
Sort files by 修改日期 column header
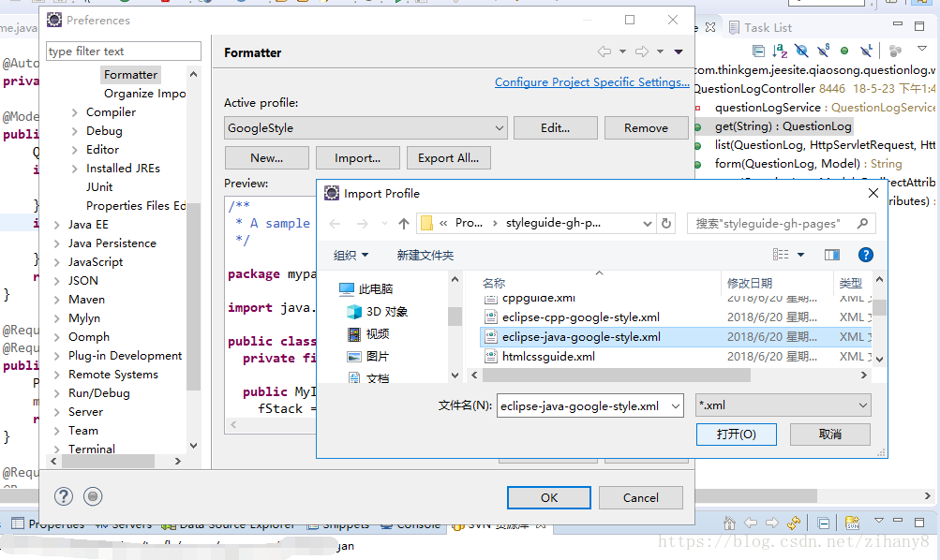point(750,284)
